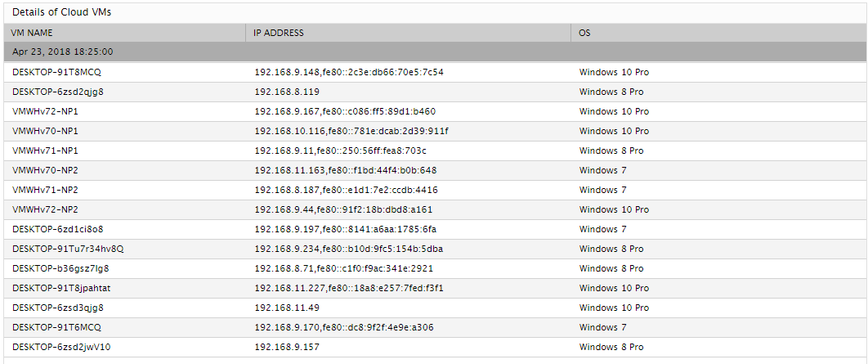Collapse the Apr 23, 2018 18:25:00 group row
The image size is (868, 364).
[x=434, y=52]
